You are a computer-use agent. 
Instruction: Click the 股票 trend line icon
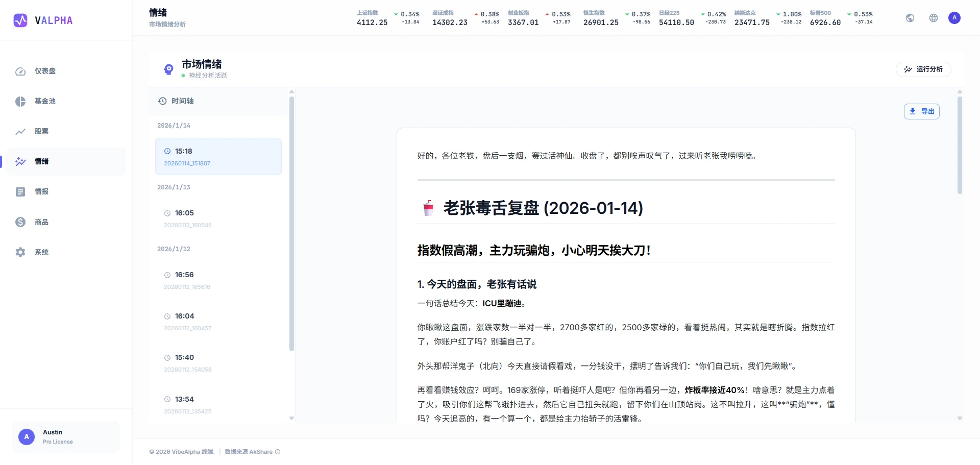pos(20,132)
